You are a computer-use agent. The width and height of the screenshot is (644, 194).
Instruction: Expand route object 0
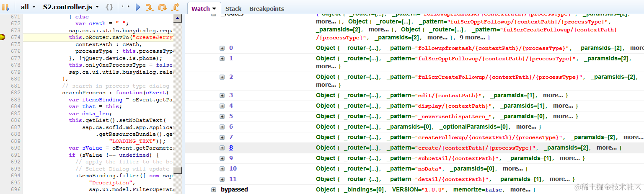222,48
